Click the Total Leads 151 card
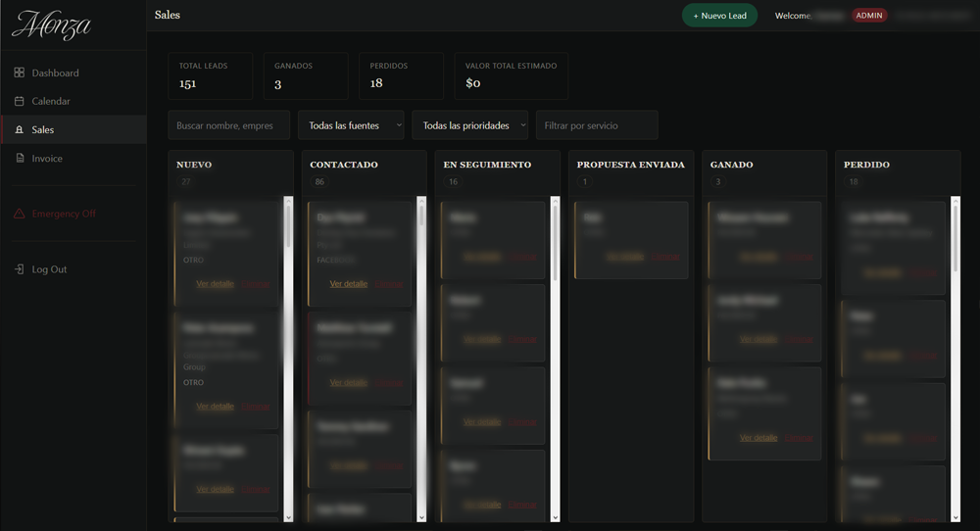 tap(210, 75)
